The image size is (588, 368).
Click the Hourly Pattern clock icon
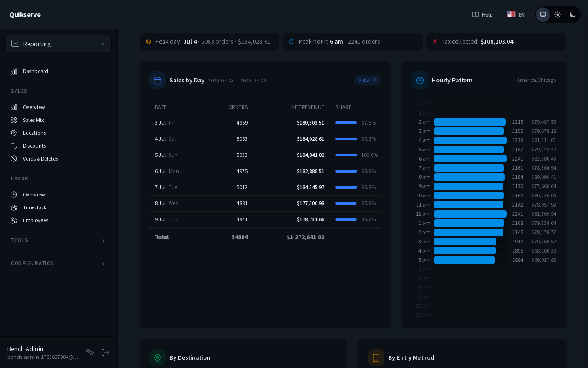(420, 80)
